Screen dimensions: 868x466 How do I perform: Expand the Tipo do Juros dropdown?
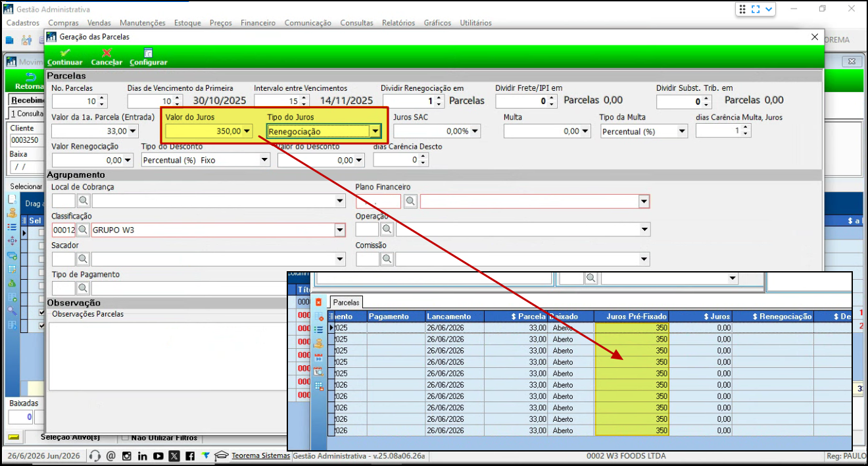point(375,131)
